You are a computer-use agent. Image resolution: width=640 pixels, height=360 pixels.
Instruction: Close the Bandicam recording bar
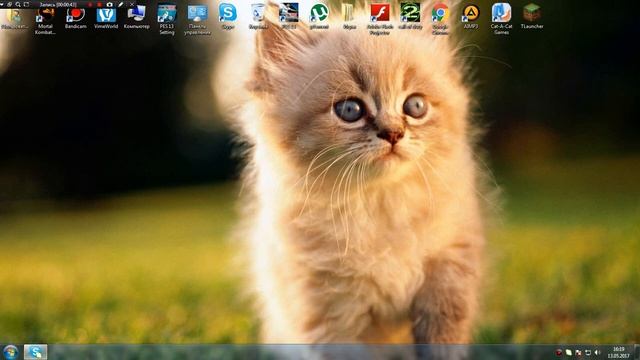[132, 4]
